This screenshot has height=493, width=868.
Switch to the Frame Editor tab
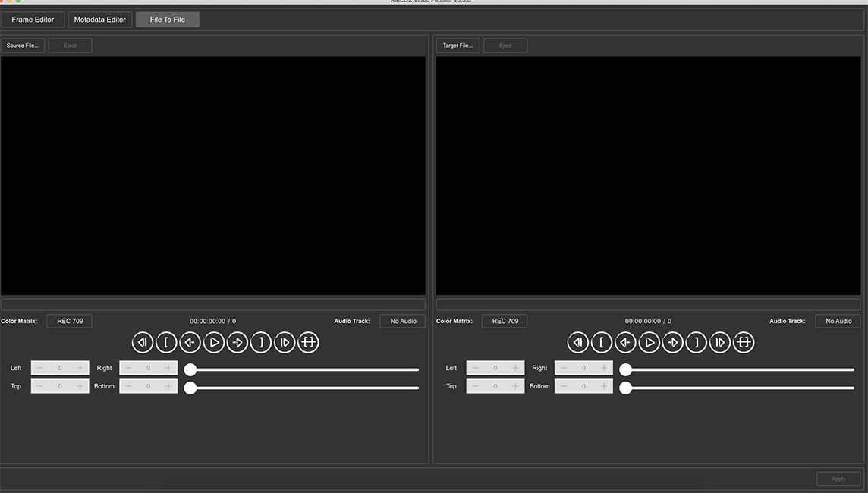click(x=33, y=20)
